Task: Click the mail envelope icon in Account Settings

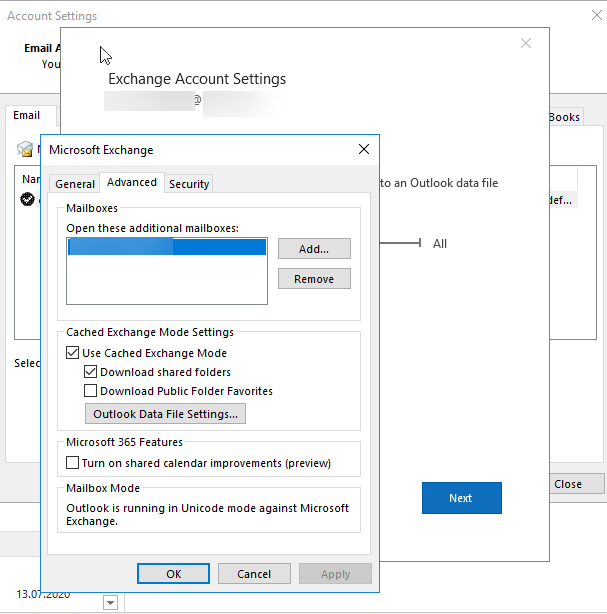Action: click(25, 149)
